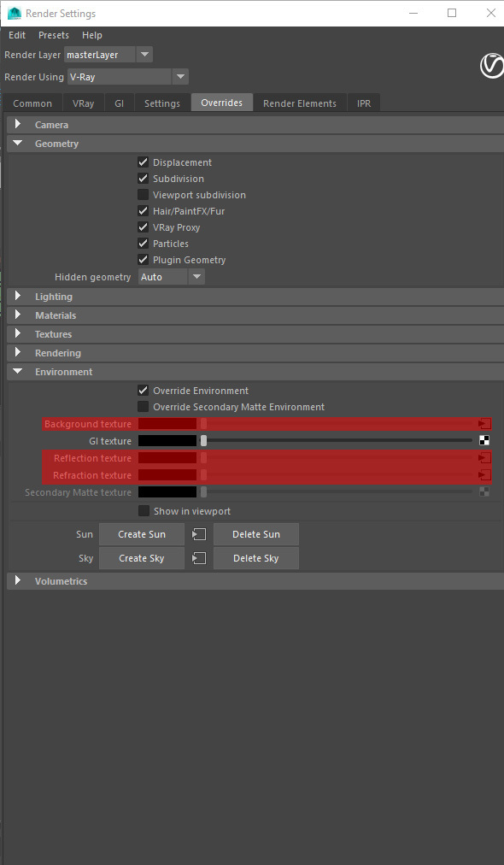The width and height of the screenshot is (504, 865).
Task: Switch to the Render Elements tab
Action: pyautogui.click(x=300, y=103)
